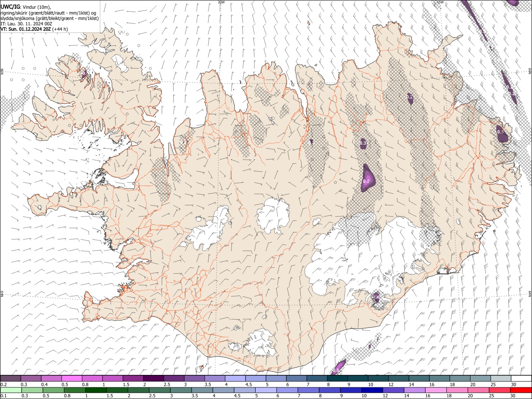Click the "20W" longitude label at the top
The height and width of the screenshot is (399, 532).
click(221, 2)
